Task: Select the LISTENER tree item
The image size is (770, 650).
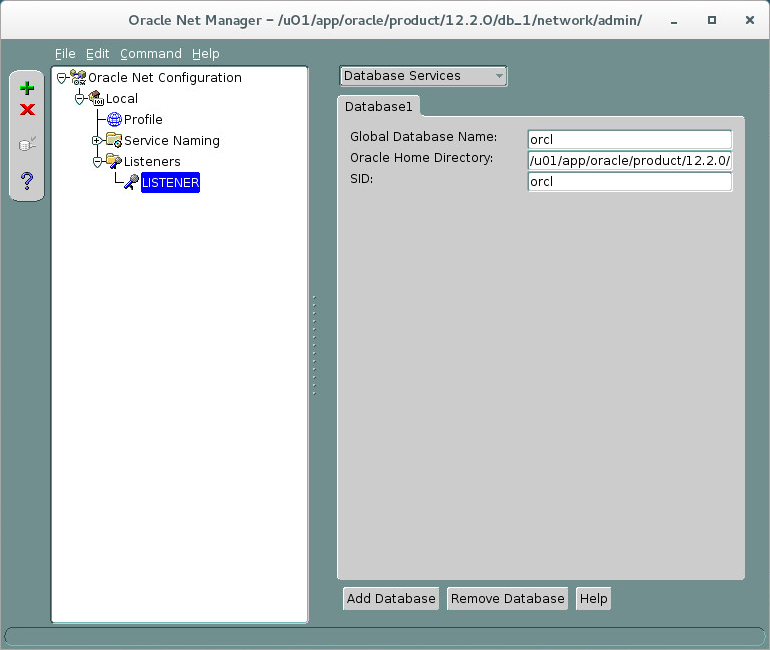Action: [170, 183]
